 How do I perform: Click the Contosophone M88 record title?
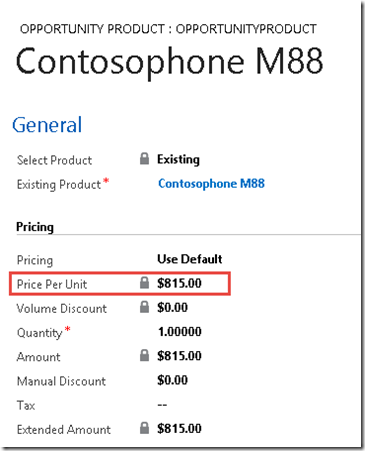169,62
